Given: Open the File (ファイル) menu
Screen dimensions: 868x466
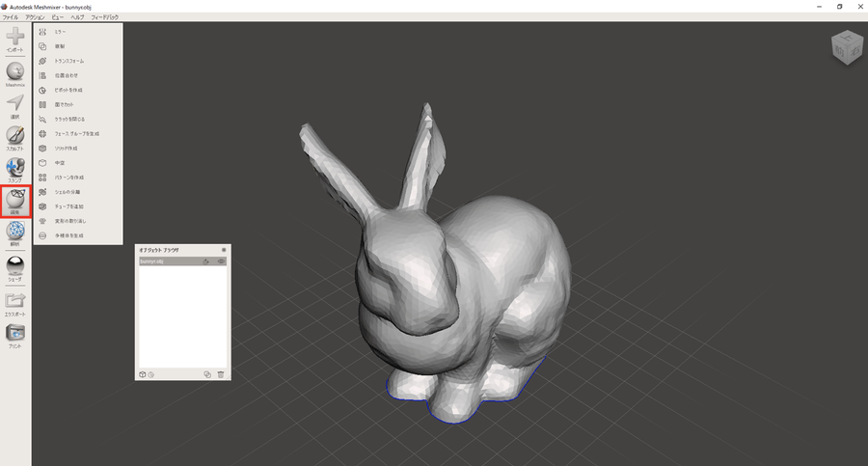Looking at the screenshot, I should 10,17.
